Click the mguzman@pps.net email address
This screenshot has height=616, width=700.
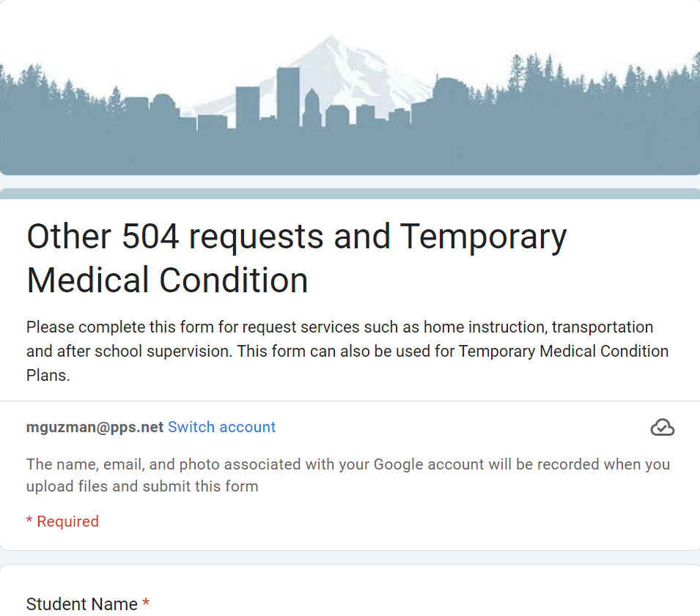95,427
